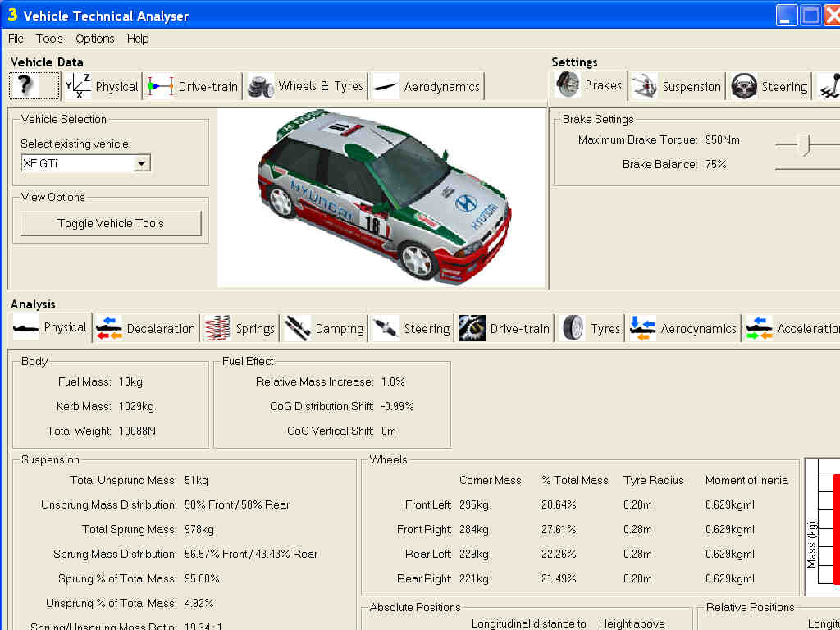Open Drive-train vehicle data icon
The height and width of the screenshot is (630, 840).
[160, 86]
